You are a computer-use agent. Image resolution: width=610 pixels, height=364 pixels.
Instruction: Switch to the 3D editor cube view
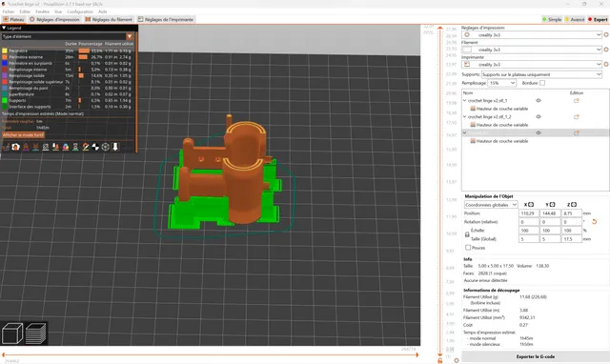pos(12,334)
